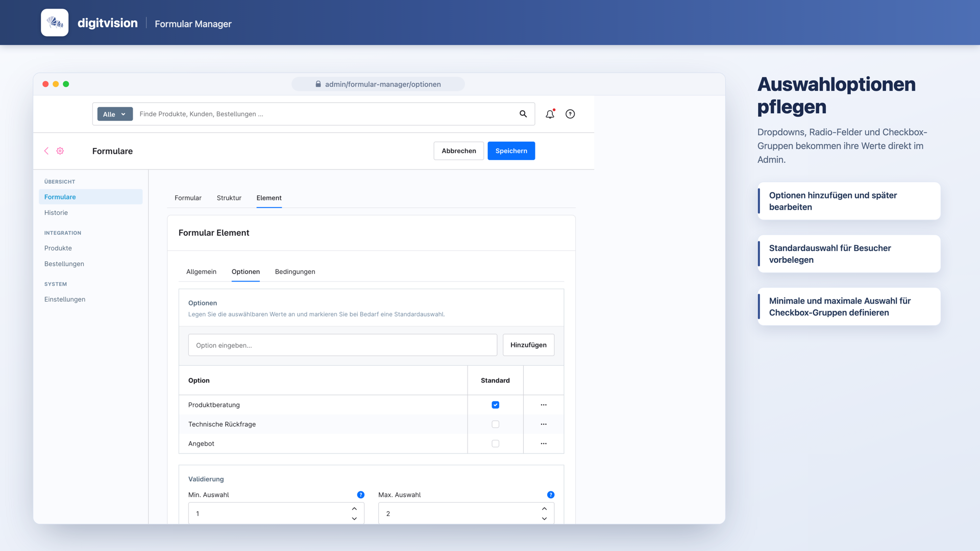980x551 pixels.
Task: Switch to the Struktur tab
Action: 229,198
